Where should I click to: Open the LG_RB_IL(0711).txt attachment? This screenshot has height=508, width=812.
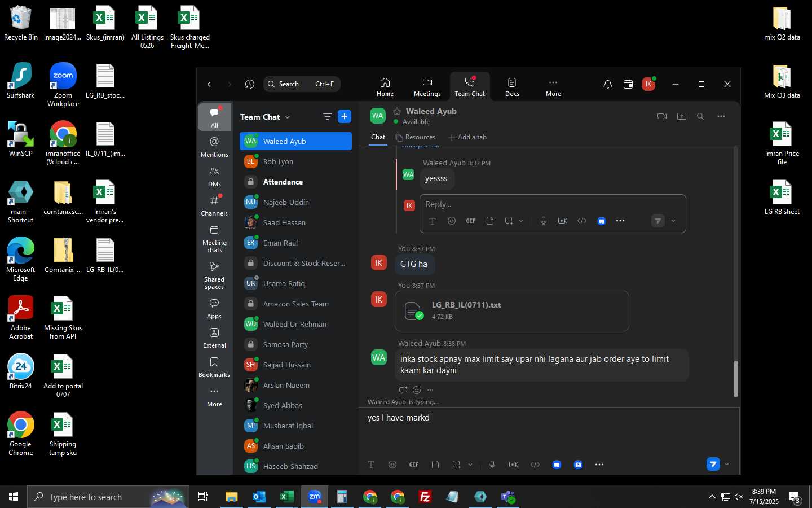(x=512, y=311)
